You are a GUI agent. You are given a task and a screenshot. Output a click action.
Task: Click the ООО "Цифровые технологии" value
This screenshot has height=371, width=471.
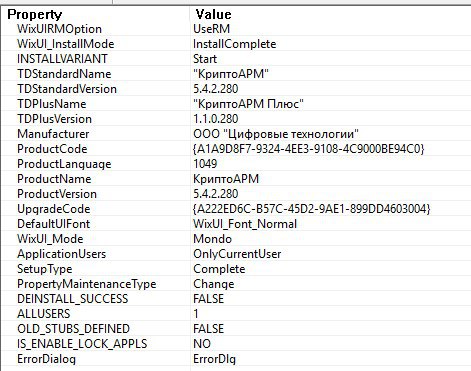pyautogui.click(x=276, y=134)
